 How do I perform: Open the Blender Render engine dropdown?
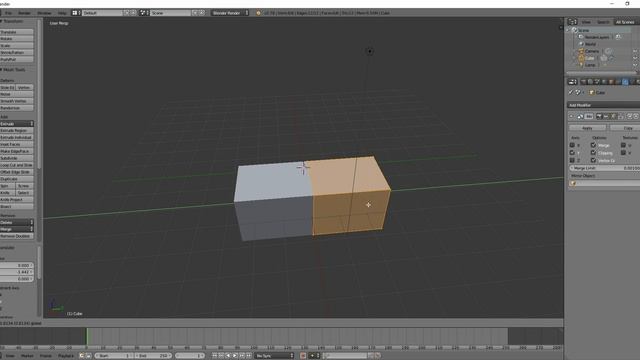(x=230, y=13)
